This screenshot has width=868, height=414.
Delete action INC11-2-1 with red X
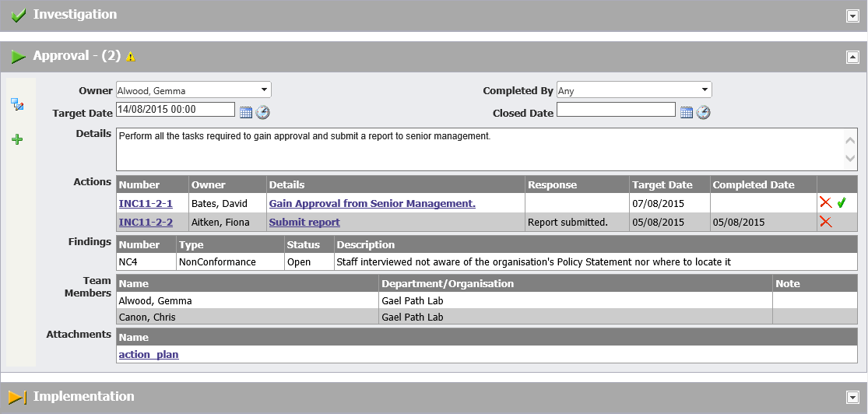826,203
